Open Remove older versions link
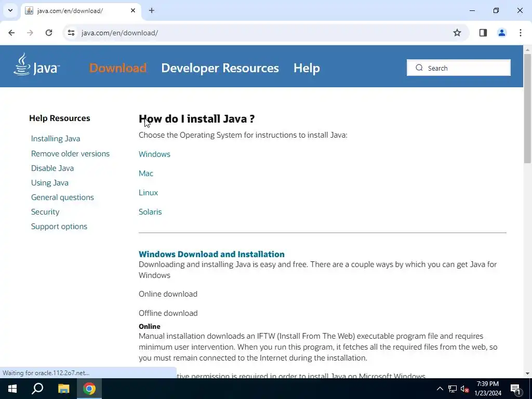The image size is (532, 399). click(70, 154)
